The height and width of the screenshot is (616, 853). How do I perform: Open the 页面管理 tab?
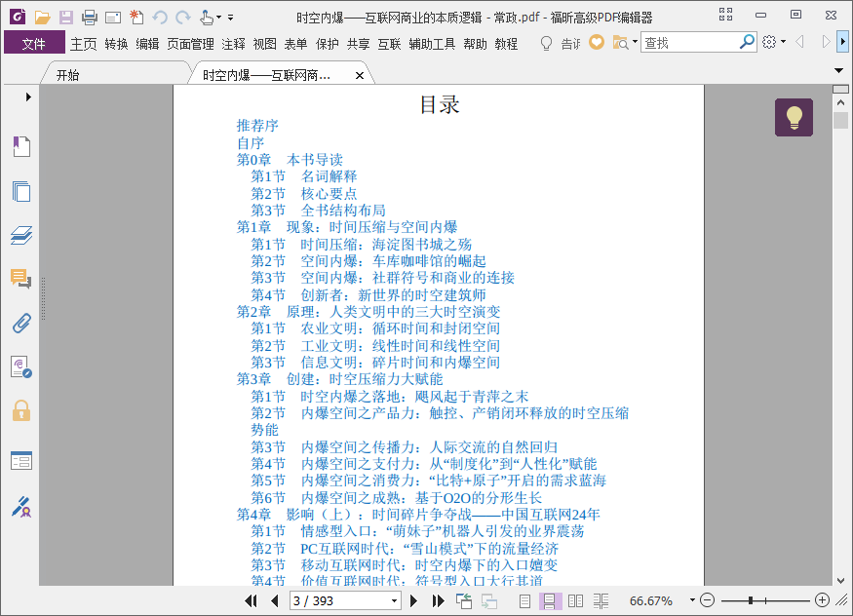pos(190,44)
